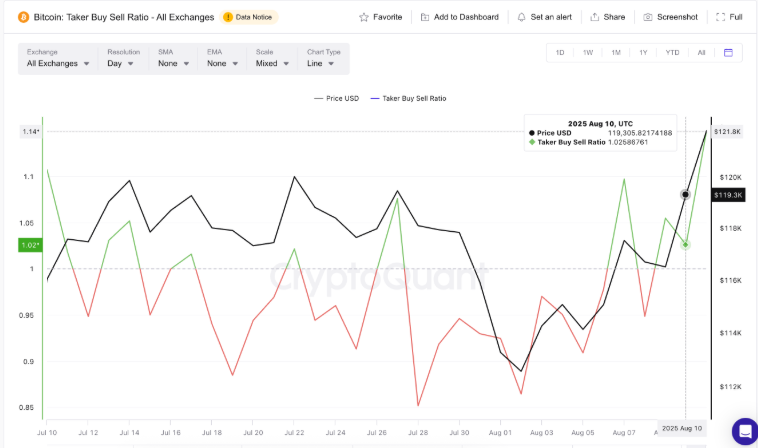Click Add to Dashboard icon
Image resolution: width=758 pixels, height=448 pixels.
pyautogui.click(x=426, y=17)
